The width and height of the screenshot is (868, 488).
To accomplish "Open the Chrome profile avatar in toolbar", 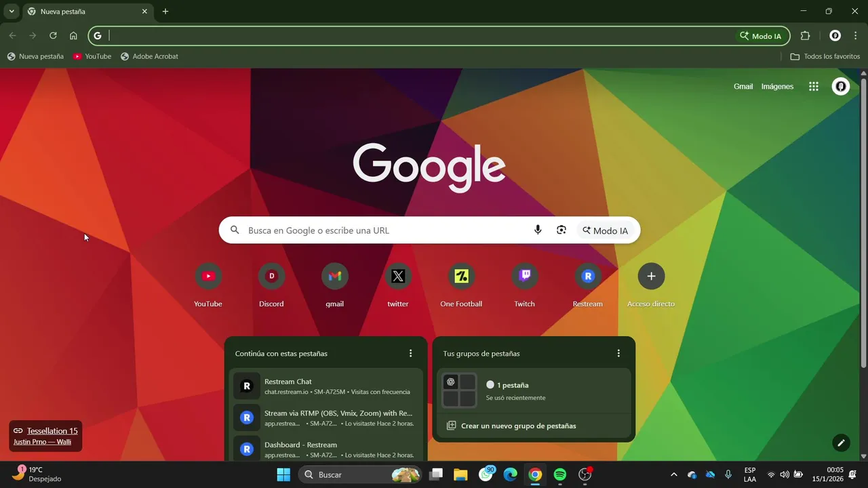I will [x=835, y=36].
